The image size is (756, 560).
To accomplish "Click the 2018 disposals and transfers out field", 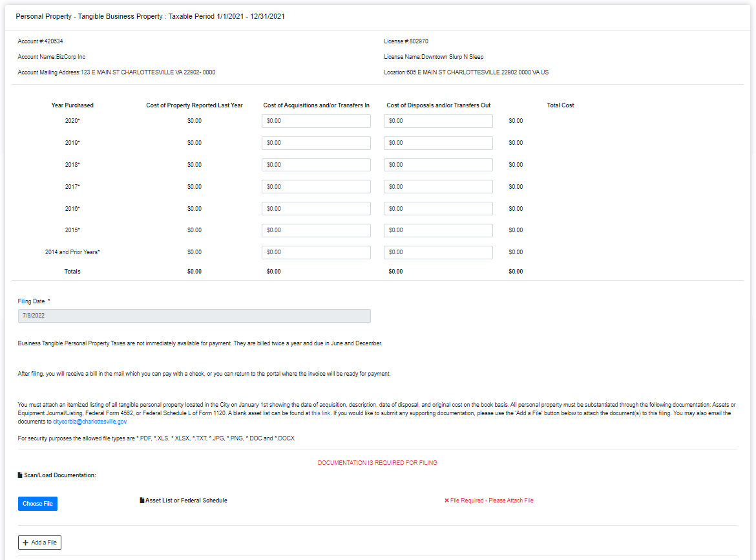I will pos(438,164).
